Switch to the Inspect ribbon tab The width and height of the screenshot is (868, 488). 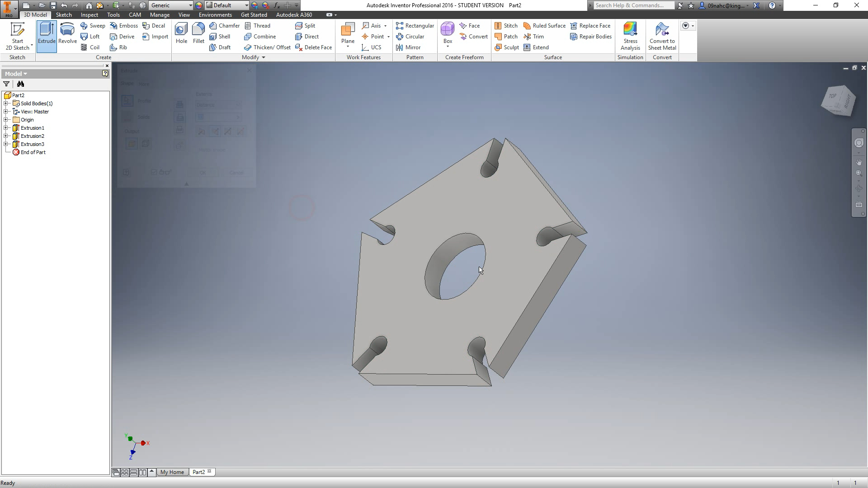pos(90,15)
